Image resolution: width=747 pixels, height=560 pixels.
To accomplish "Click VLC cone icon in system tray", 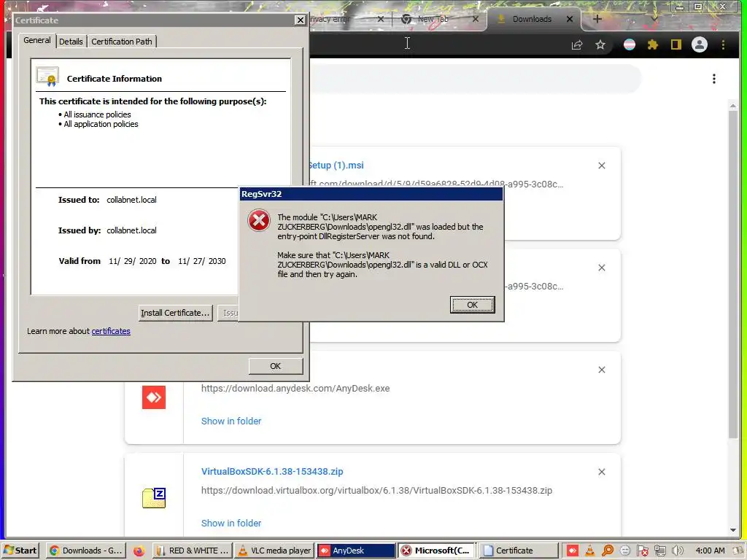I will pyautogui.click(x=589, y=551).
